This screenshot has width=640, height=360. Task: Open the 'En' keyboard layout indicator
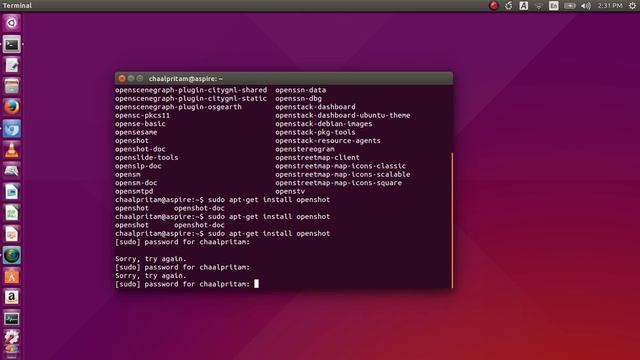(553, 5)
